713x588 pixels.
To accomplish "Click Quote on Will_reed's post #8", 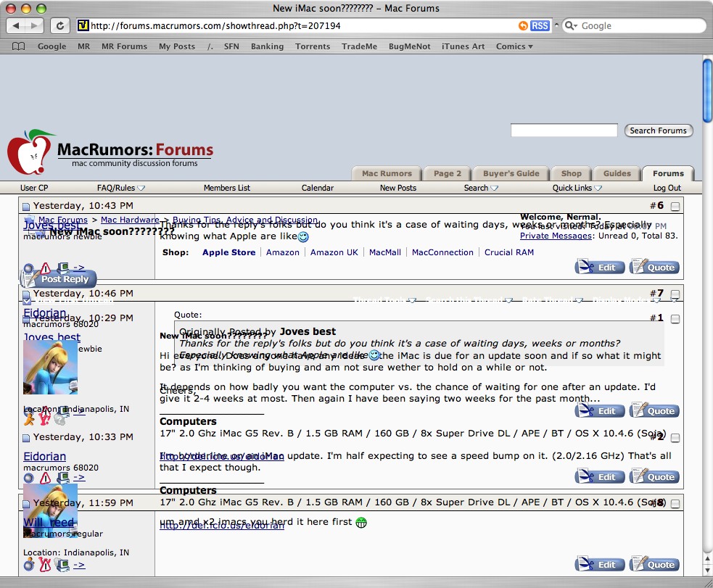I will point(654,564).
